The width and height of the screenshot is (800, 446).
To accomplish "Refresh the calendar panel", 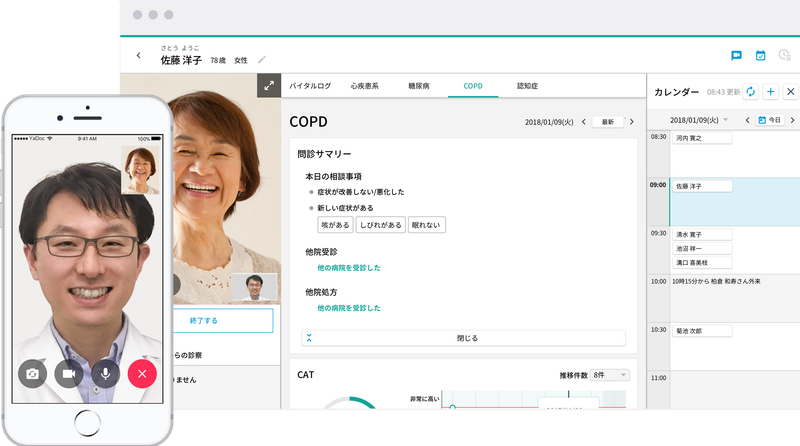I will [x=751, y=92].
